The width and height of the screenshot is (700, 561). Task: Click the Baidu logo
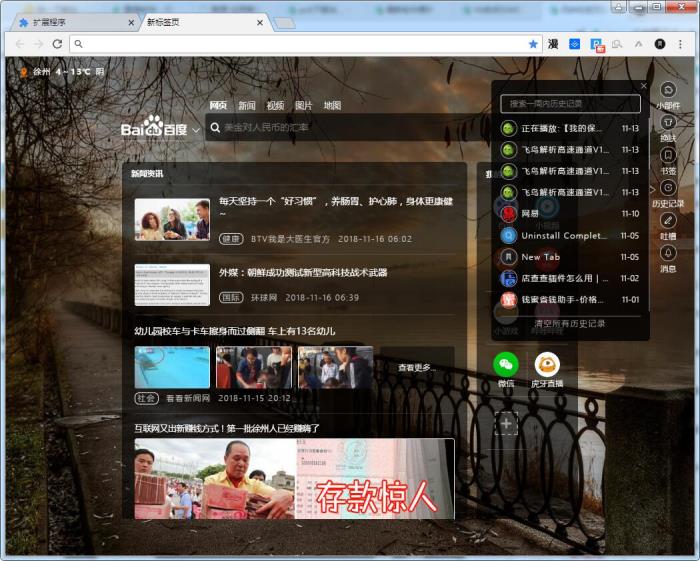pyautogui.click(x=154, y=126)
